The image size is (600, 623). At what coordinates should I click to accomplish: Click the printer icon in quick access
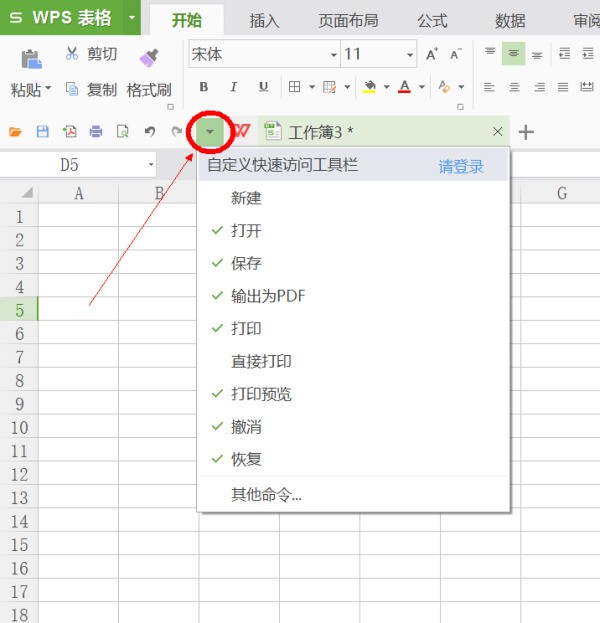[x=96, y=132]
